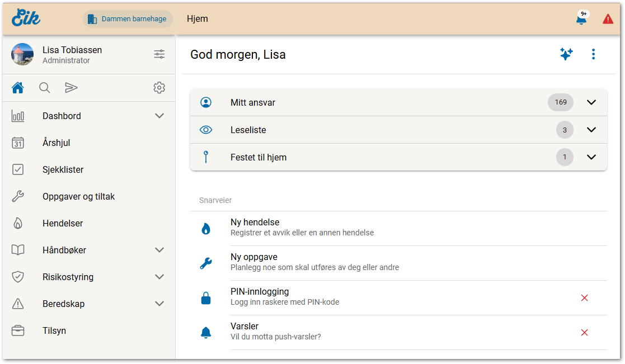The width and height of the screenshot is (625, 364).
Task: Open user filter sliders next to Lisa Tobiassen
Action: click(159, 54)
